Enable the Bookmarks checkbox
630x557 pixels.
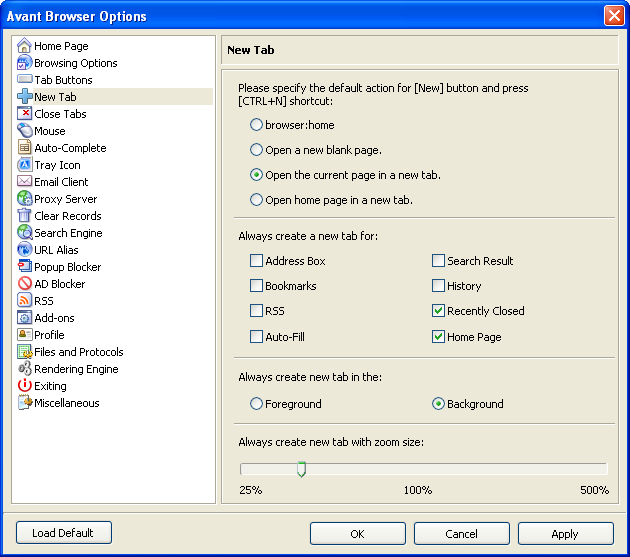coord(256,285)
